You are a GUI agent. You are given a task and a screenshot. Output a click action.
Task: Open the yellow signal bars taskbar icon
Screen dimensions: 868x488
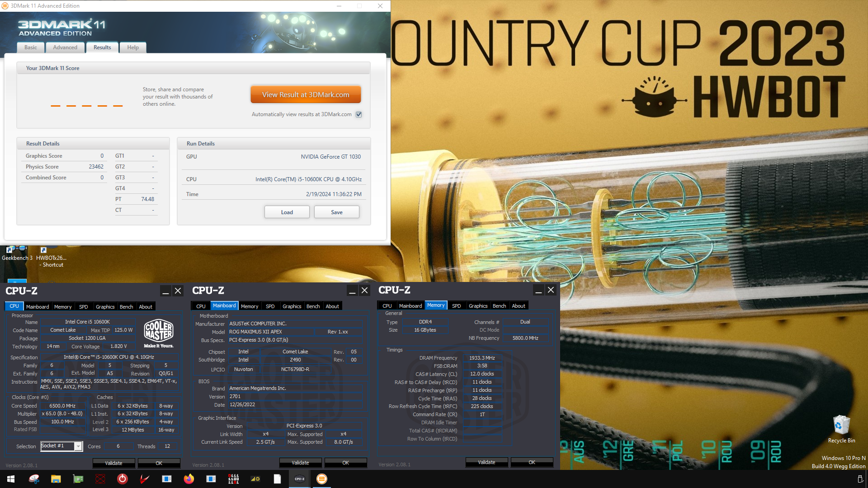255,479
